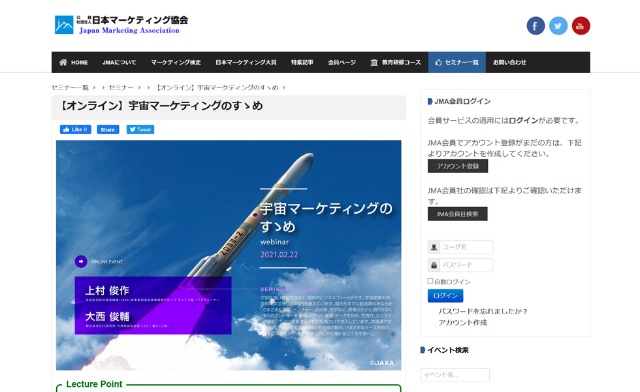Click the セミナー breadcrumb link
The height and width of the screenshot is (392, 640).
pyautogui.click(x=121, y=87)
